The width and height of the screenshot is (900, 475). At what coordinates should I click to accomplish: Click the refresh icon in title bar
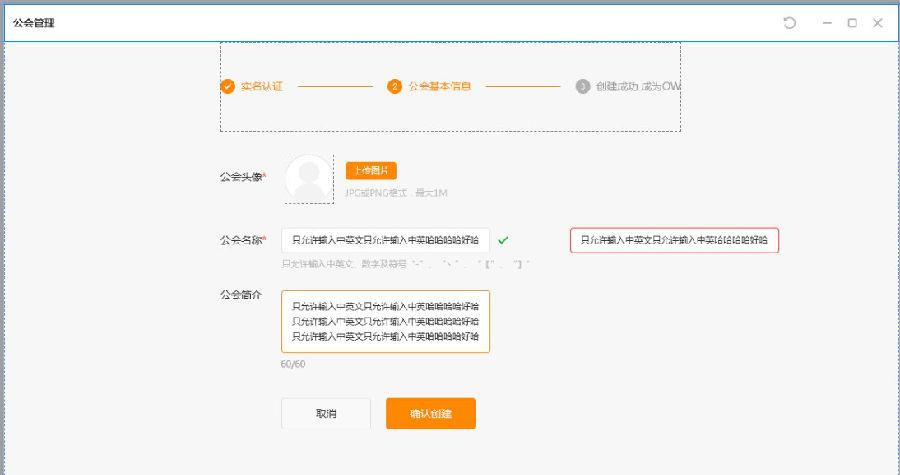pos(789,23)
